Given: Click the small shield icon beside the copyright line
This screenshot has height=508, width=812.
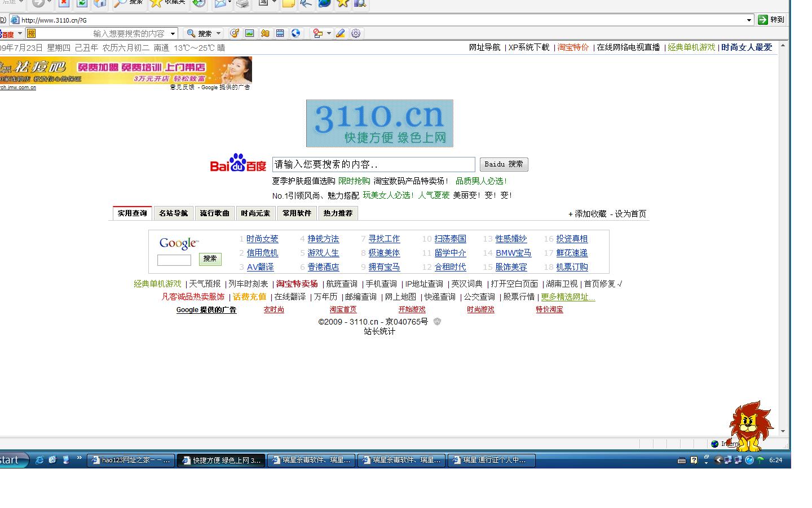Looking at the screenshot, I should pos(437,322).
